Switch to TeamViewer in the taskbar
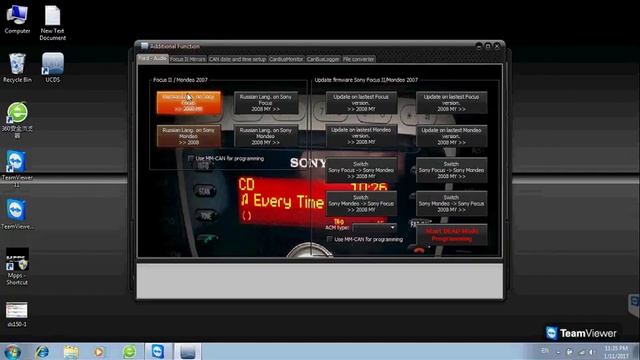 [158, 351]
